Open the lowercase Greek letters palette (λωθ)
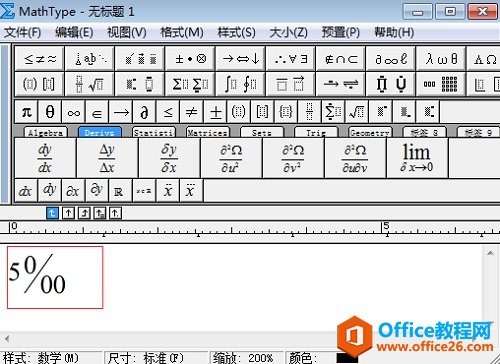500x364 pixels. pos(441,59)
